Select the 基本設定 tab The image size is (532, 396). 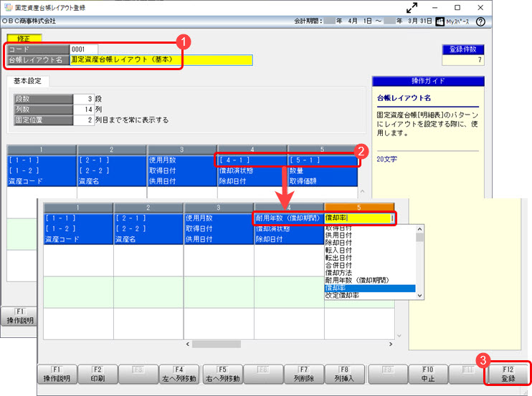point(27,81)
